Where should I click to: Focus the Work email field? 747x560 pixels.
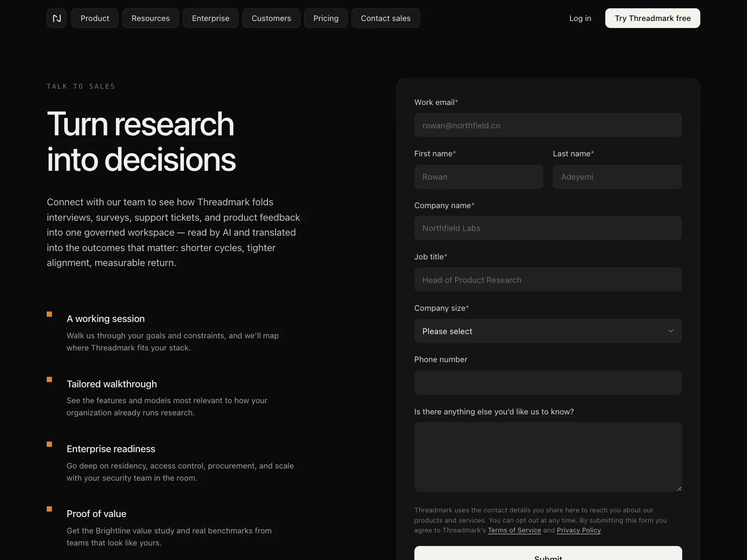pyautogui.click(x=548, y=125)
